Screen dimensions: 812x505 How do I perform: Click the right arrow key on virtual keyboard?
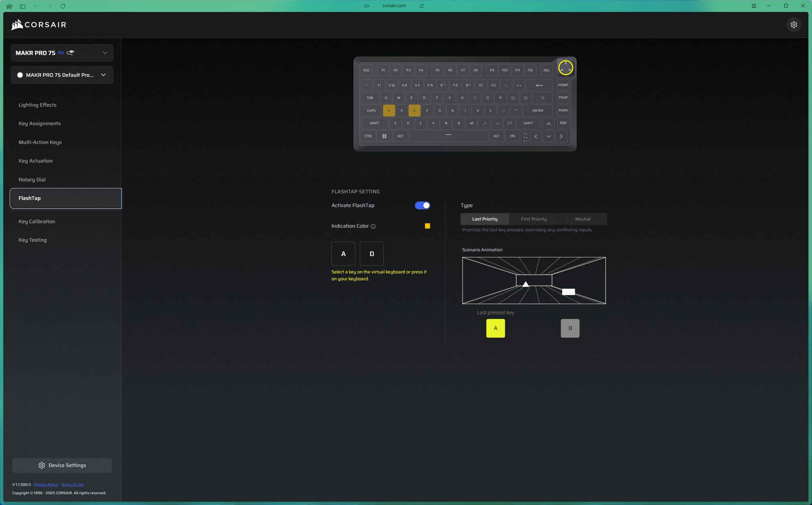coord(561,136)
